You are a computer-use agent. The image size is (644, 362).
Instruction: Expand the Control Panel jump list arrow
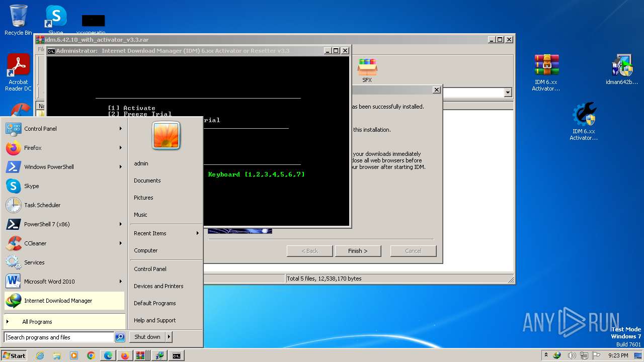pos(121,129)
